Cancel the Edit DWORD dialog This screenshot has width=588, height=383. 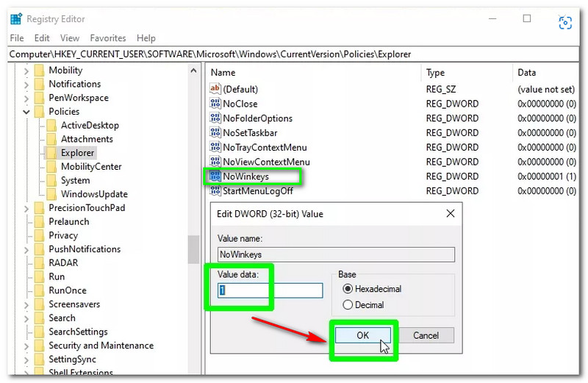tap(426, 335)
